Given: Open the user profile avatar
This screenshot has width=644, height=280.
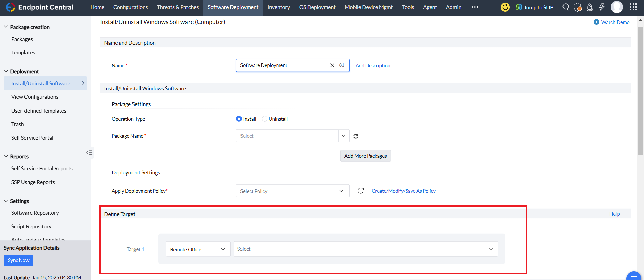Looking at the screenshot, I should coord(617,7).
